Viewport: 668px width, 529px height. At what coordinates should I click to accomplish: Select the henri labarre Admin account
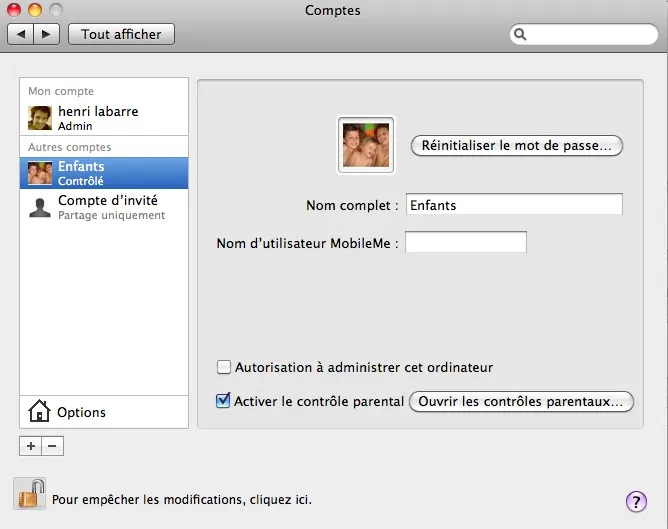(x=104, y=118)
